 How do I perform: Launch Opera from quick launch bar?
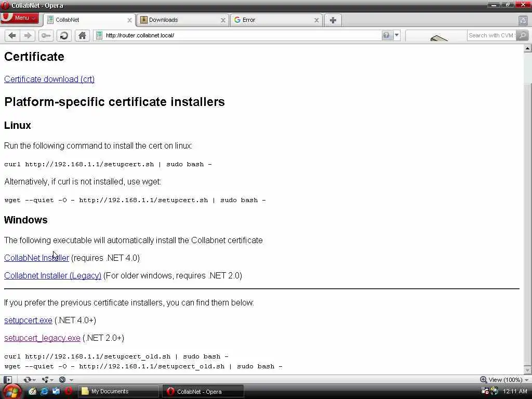(x=68, y=391)
